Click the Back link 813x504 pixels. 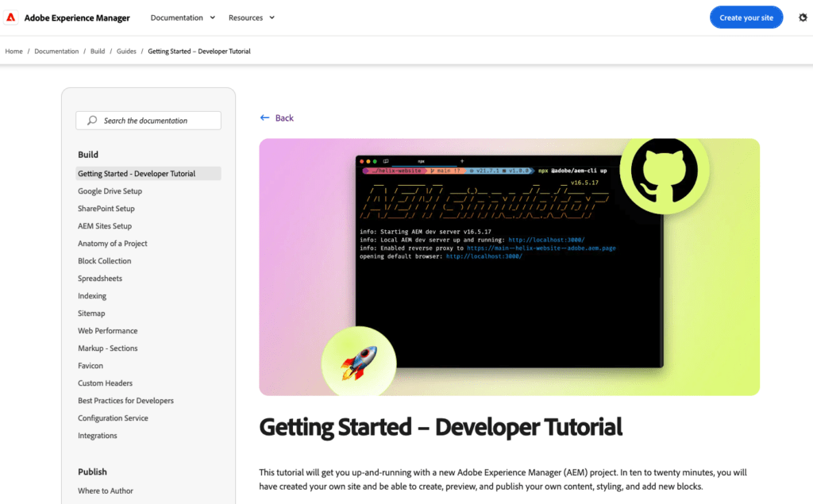pos(284,117)
